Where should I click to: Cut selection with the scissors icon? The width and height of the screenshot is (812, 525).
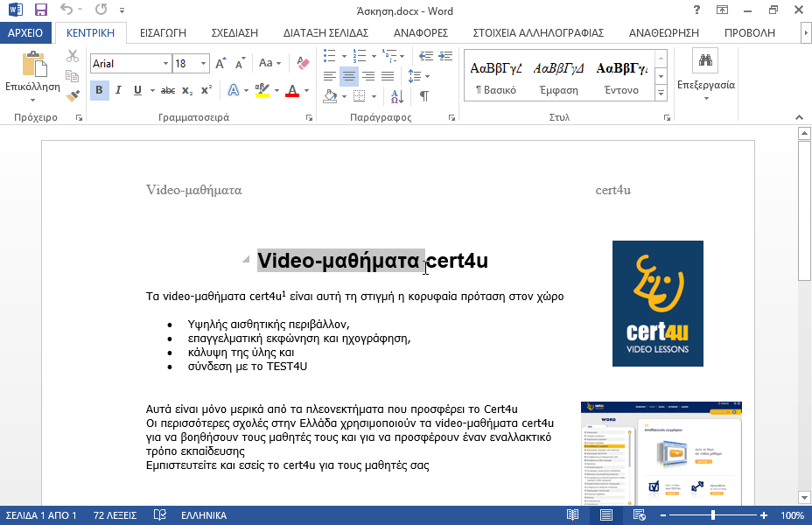[x=73, y=56]
